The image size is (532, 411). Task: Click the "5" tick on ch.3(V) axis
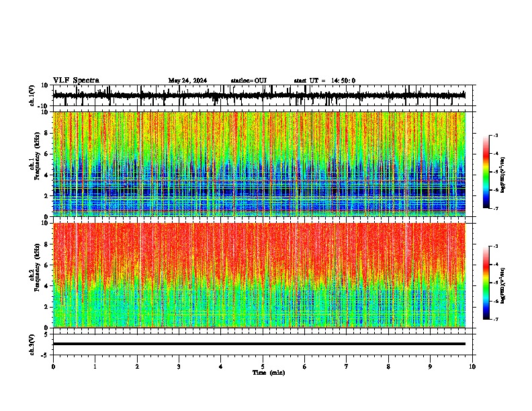pos(47,334)
